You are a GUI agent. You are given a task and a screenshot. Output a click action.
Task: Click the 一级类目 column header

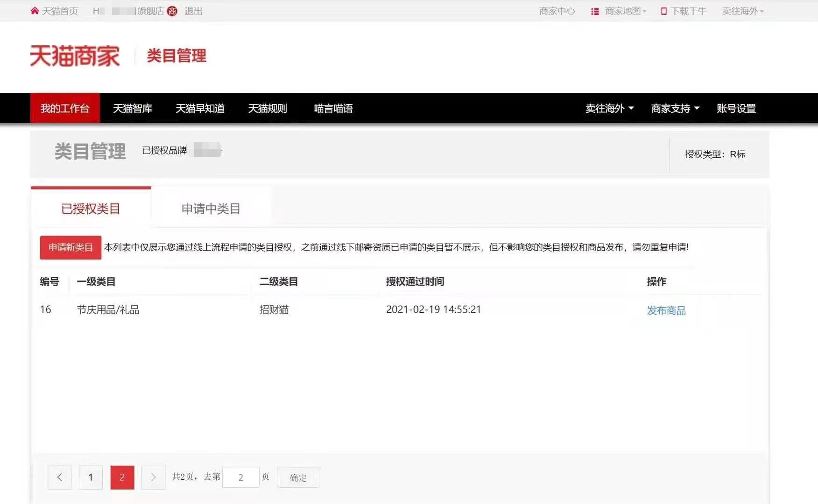[96, 281]
